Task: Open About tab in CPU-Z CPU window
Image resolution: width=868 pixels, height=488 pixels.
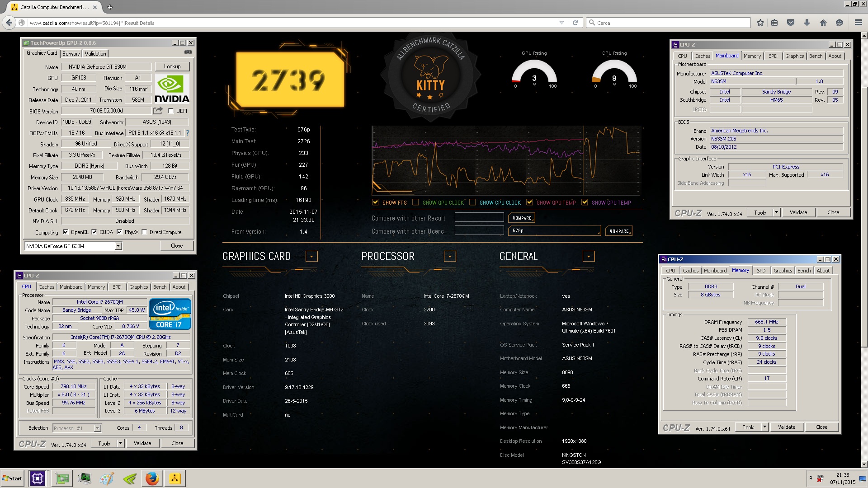Action: tap(179, 287)
